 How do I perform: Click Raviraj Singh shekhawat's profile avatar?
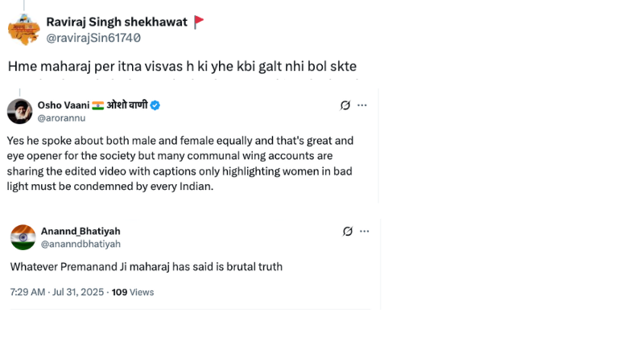click(23, 30)
